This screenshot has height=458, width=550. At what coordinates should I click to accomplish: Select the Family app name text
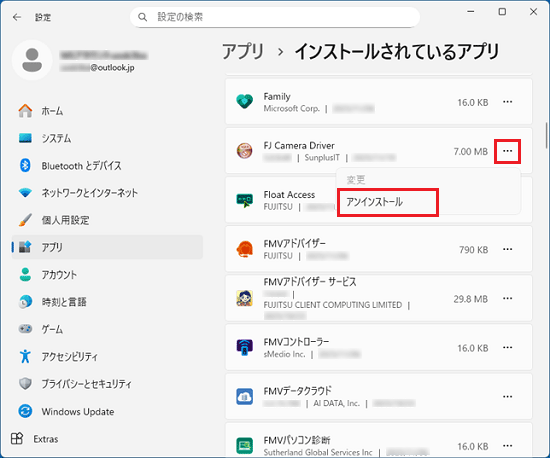click(x=277, y=96)
